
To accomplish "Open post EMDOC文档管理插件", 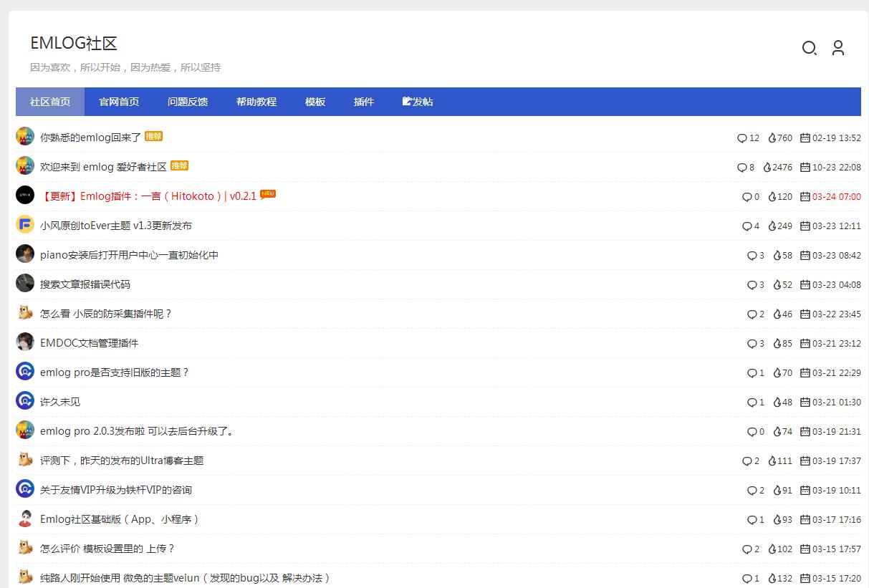I will coord(90,343).
